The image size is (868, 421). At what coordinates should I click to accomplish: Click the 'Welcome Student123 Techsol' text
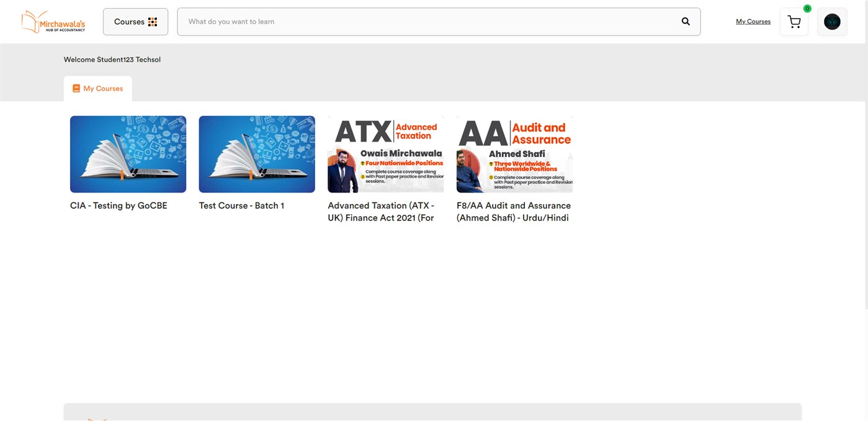(112, 60)
